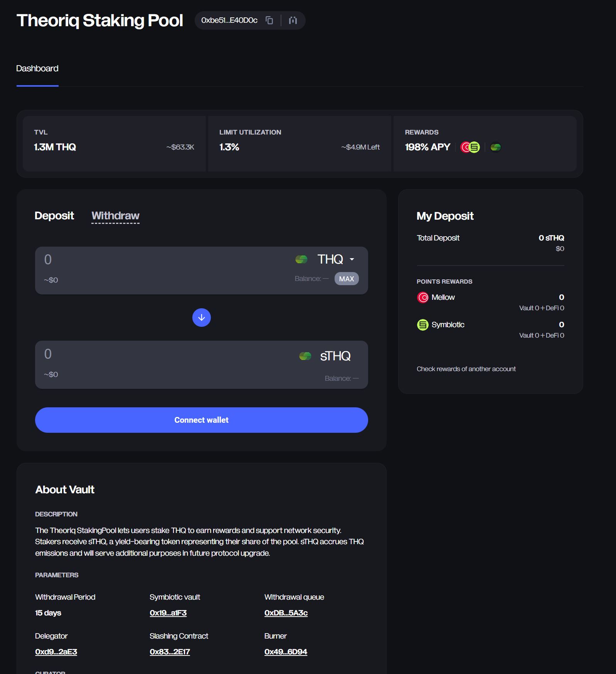Click the Mellow icon under Points Rewards
616x674 pixels.
pos(423,298)
